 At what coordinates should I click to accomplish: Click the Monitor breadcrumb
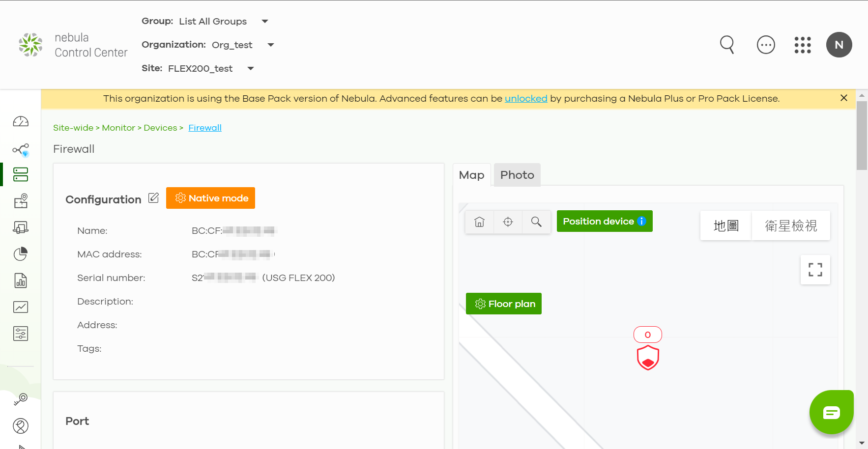118,128
